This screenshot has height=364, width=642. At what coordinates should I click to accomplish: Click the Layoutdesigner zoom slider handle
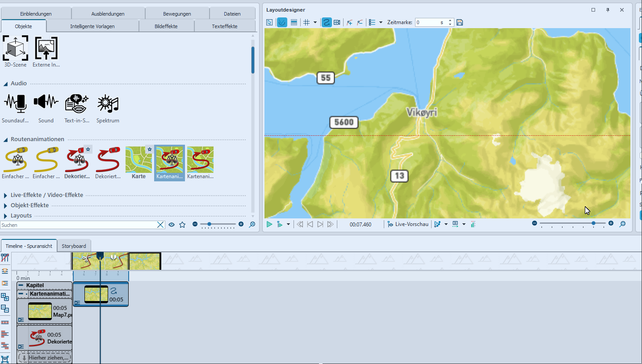(593, 223)
